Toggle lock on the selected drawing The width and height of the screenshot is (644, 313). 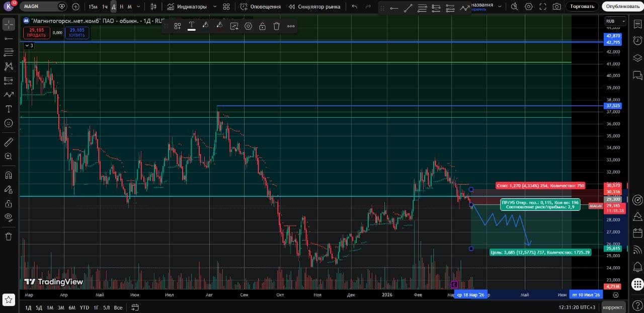coord(262,26)
